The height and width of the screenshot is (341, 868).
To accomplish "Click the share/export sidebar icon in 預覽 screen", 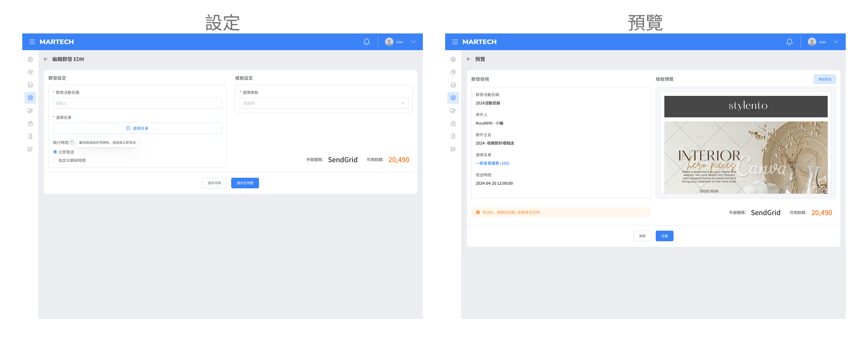I will tap(453, 149).
